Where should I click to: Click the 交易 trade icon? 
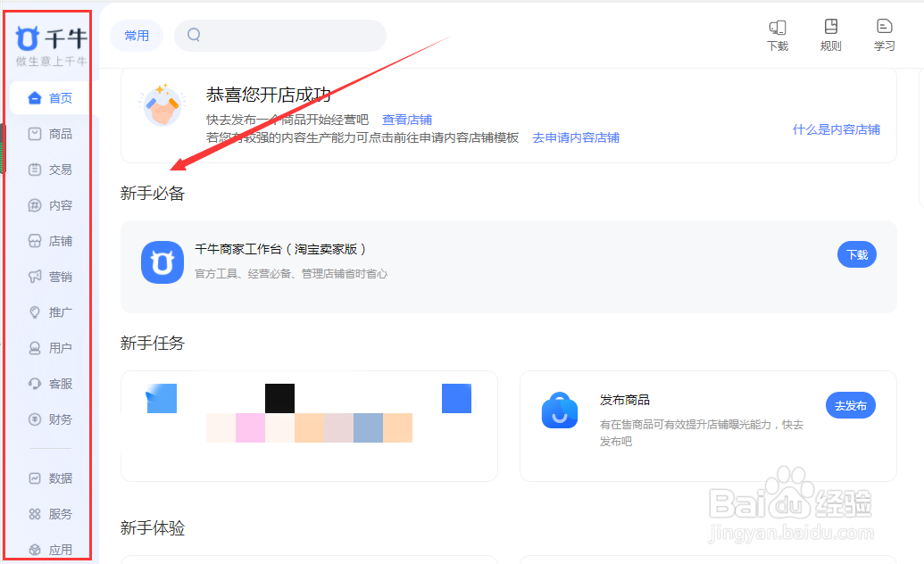35,170
